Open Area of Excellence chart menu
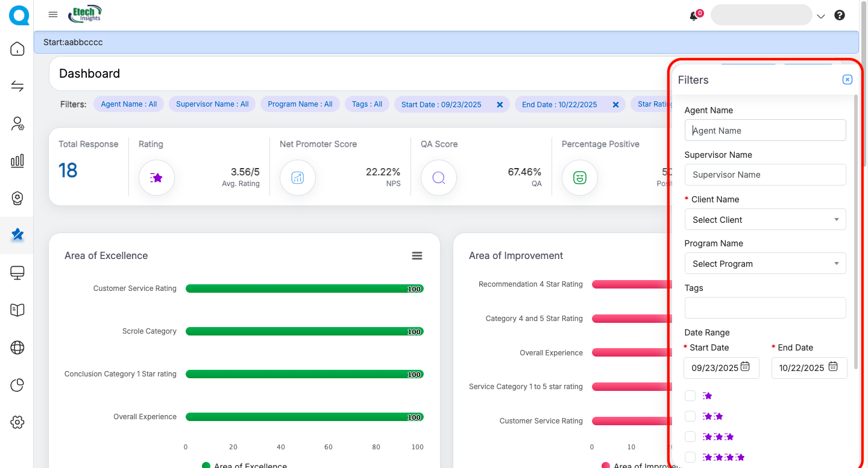This screenshot has height=468, width=868. (417, 256)
